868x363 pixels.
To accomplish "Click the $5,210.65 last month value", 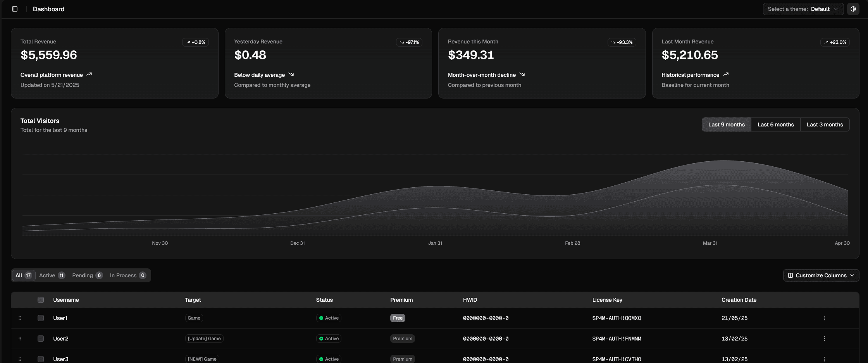I will coord(690,55).
